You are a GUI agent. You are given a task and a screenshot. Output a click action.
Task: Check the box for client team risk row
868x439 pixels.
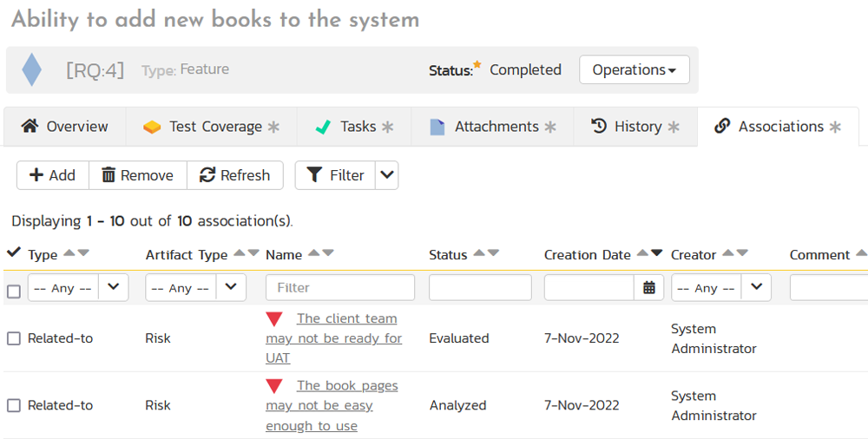[x=14, y=338]
